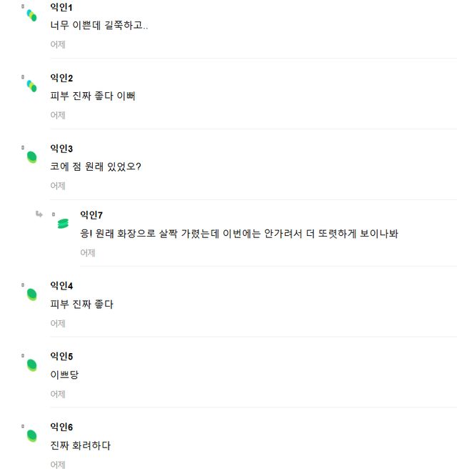Select the green avatar of 익인3
Screen dimensions: 457x476
31,157
